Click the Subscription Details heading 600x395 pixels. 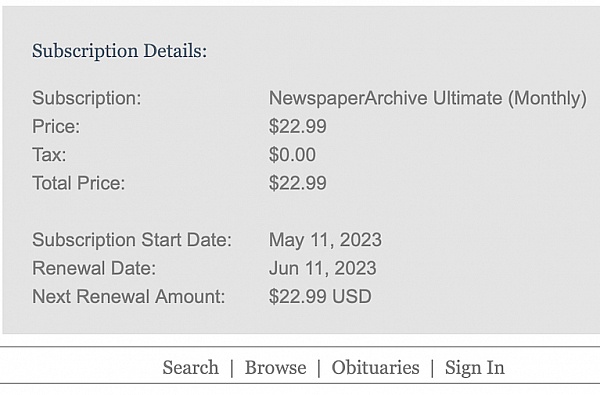119,51
